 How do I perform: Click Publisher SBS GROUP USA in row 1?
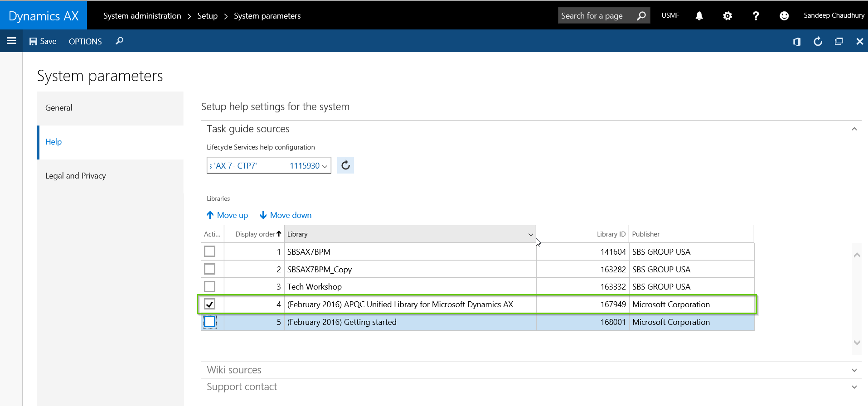(661, 252)
